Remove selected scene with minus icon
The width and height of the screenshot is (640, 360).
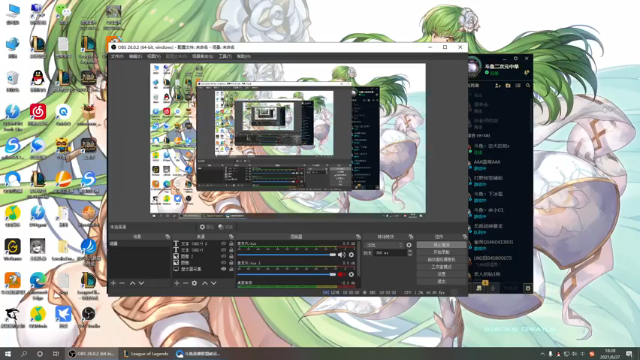[122, 283]
